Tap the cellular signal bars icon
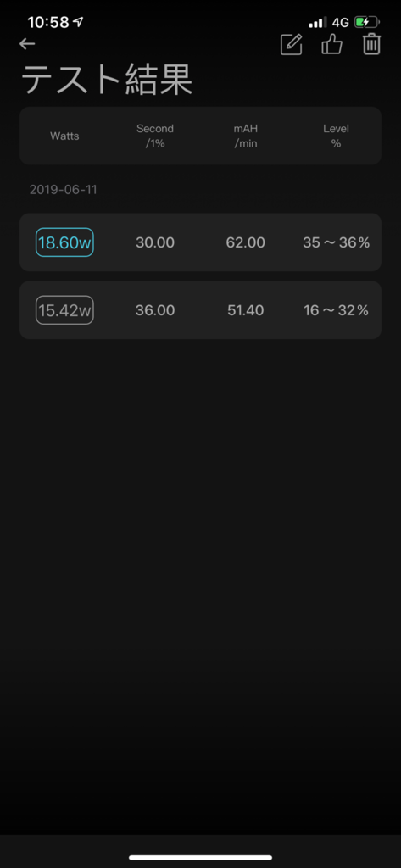The width and height of the screenshot is (401, 868). (x=318, y=23)
